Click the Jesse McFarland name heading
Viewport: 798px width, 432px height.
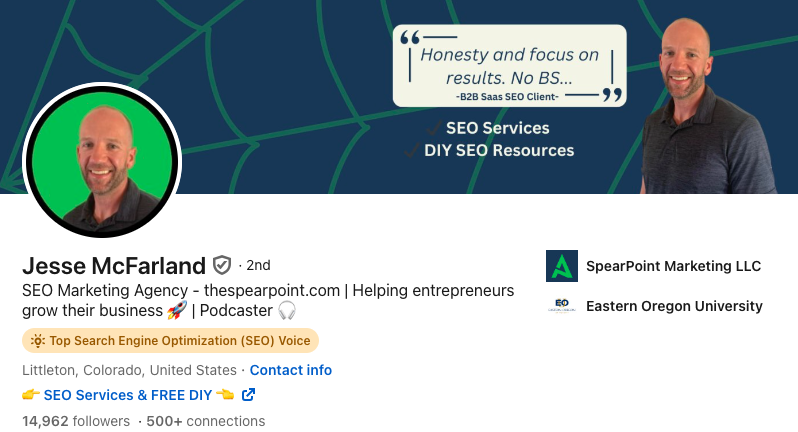[x=114, y=266]
